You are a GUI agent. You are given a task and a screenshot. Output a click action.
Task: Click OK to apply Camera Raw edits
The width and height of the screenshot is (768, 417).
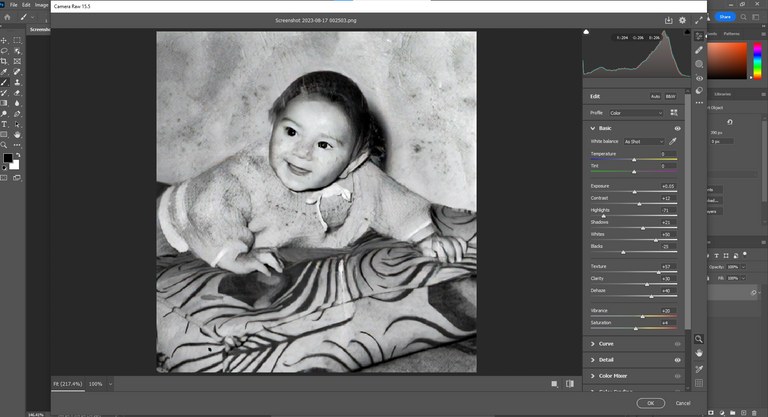650,403
